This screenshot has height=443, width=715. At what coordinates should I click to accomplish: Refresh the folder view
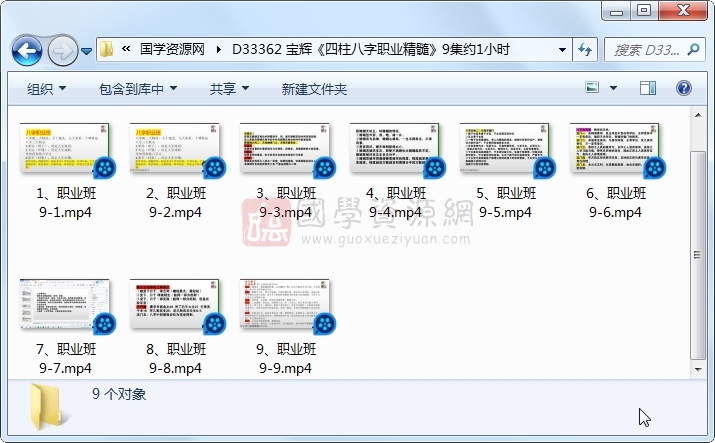[585, 50]
